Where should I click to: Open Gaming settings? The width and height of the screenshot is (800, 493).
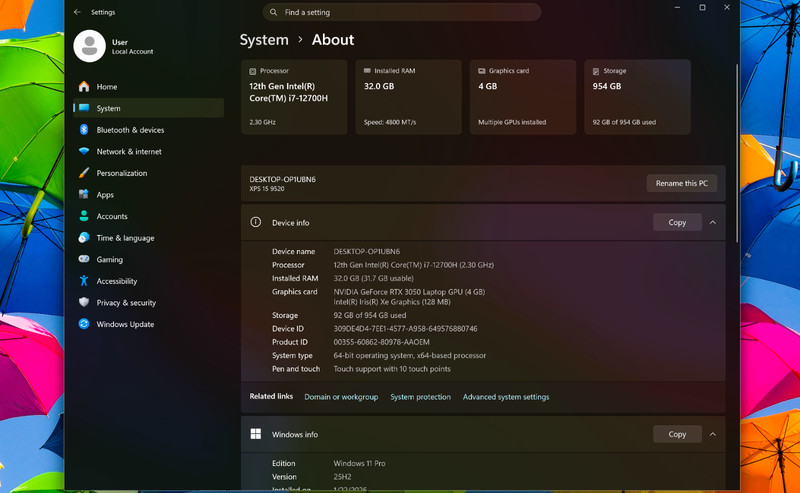click(148, 259)
